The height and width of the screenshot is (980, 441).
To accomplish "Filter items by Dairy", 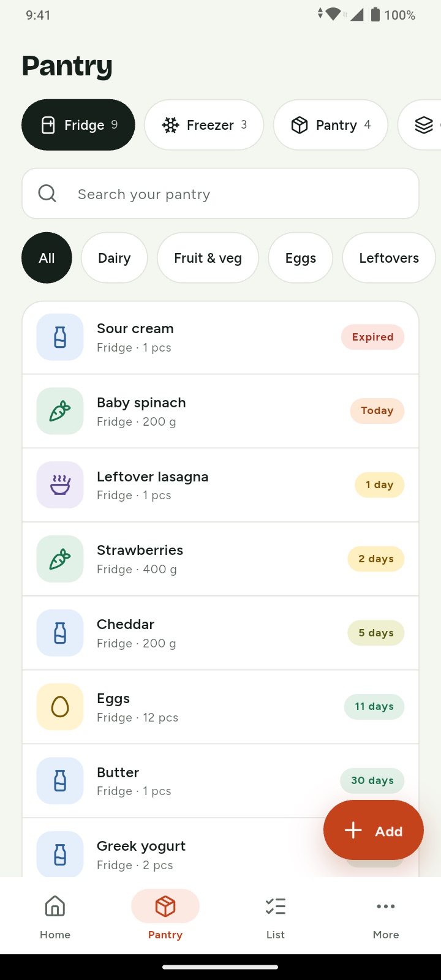I will click(x=115, y=258).
